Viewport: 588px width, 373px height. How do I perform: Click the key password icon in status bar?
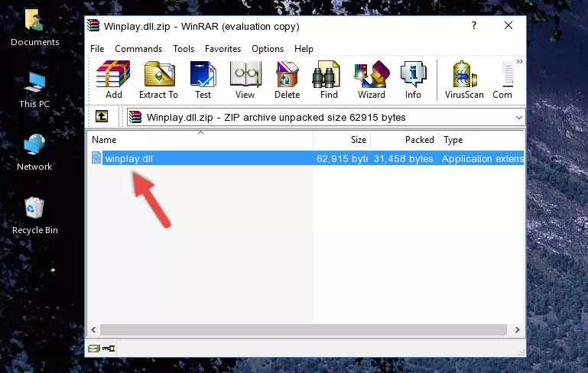coord(109,349)
